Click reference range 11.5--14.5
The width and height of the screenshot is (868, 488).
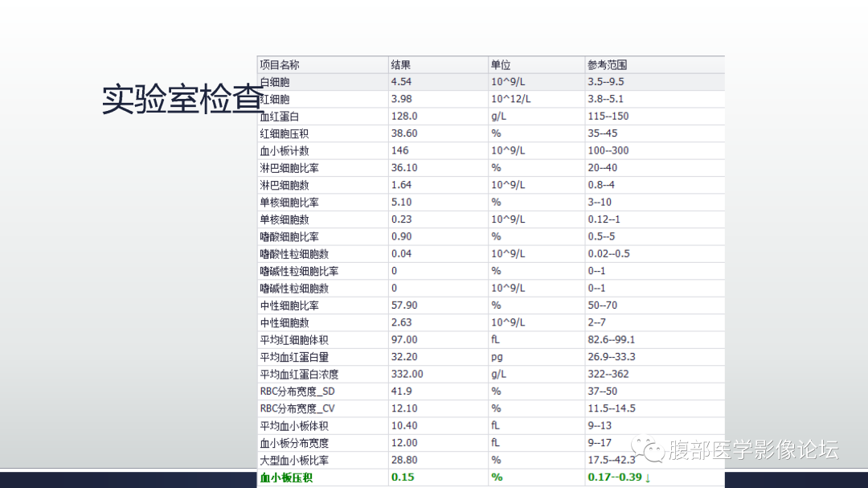(x=611, y=408)
